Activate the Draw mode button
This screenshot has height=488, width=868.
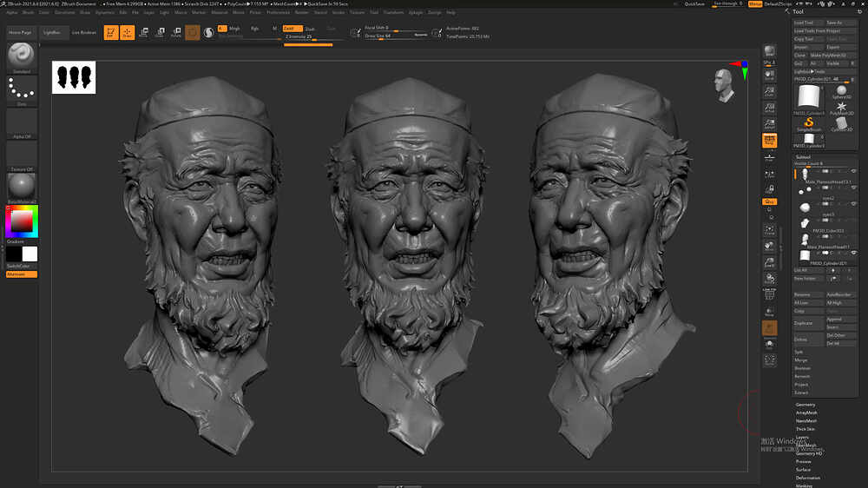click(x=128, y=33)
